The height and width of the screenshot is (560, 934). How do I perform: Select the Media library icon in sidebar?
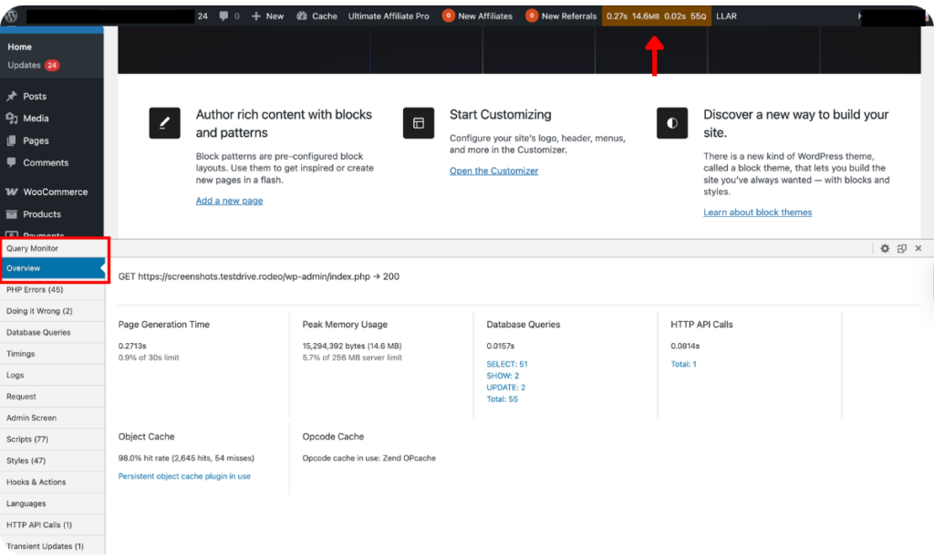point(13,118)
